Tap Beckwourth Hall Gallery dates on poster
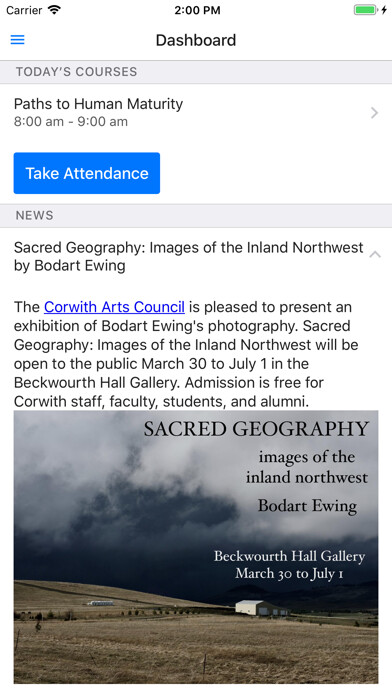The image size is (392, 696). pyautogui.click(x=289, y=564)
